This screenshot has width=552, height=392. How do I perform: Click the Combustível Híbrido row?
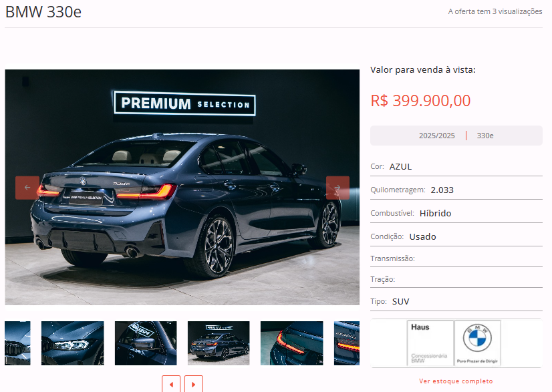(456, 213)
